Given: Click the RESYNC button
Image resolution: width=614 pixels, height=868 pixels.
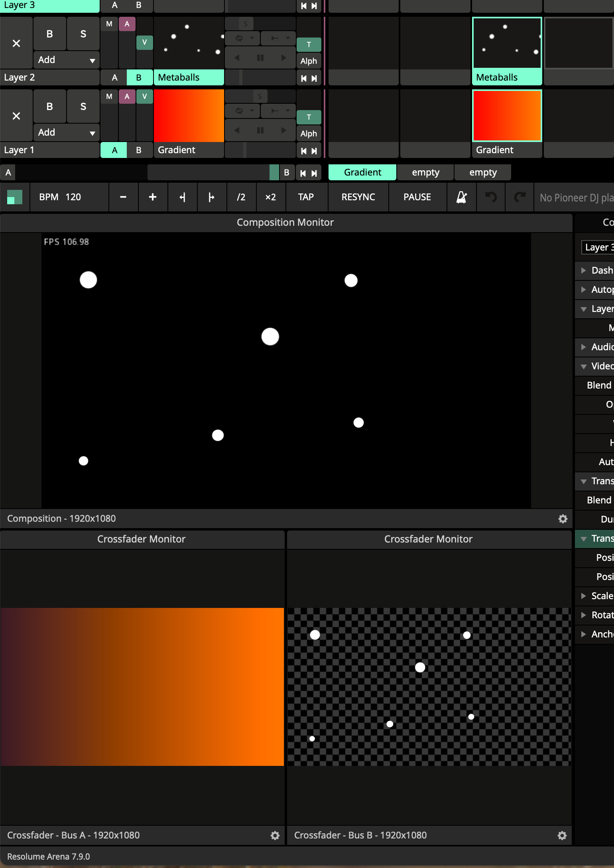Looking at the screenshot, I should [358, 197].
